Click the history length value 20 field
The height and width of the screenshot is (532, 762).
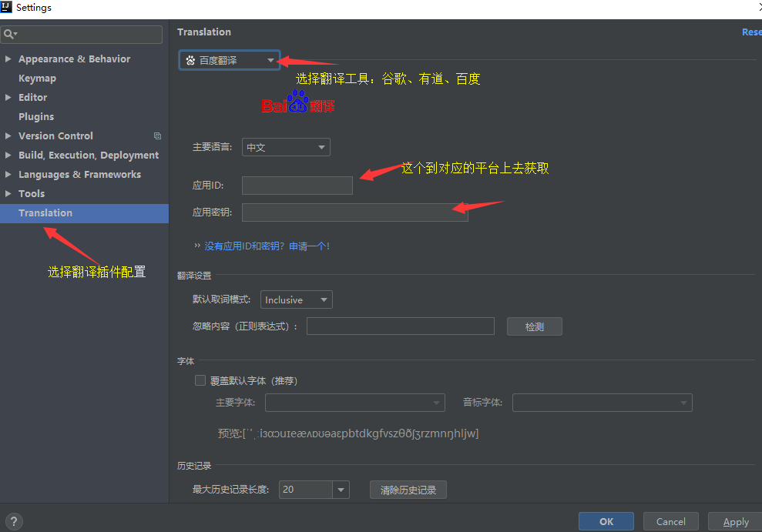[x=306, y=490]
